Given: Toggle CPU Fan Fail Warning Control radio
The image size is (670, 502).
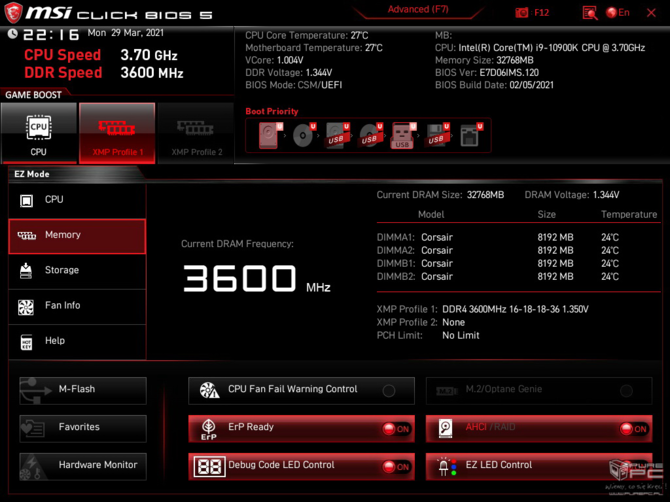Looking at the screenshot, I should click(x=389, y=390).
